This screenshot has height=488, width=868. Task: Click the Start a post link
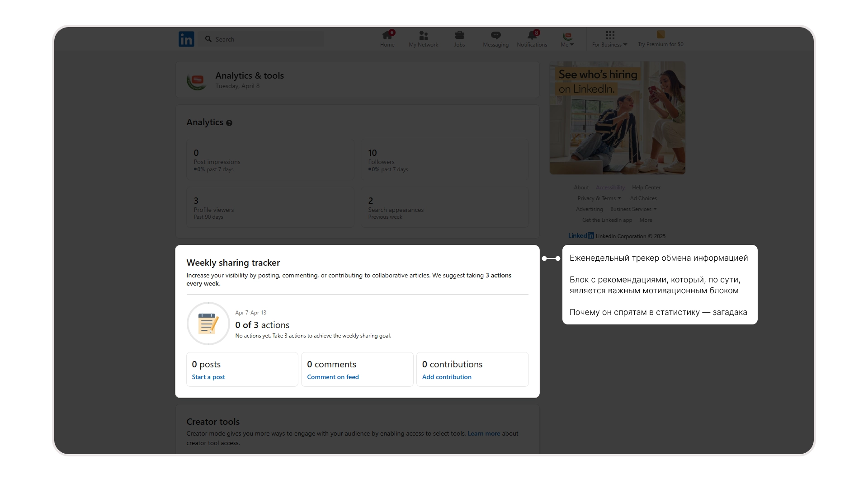208,377
